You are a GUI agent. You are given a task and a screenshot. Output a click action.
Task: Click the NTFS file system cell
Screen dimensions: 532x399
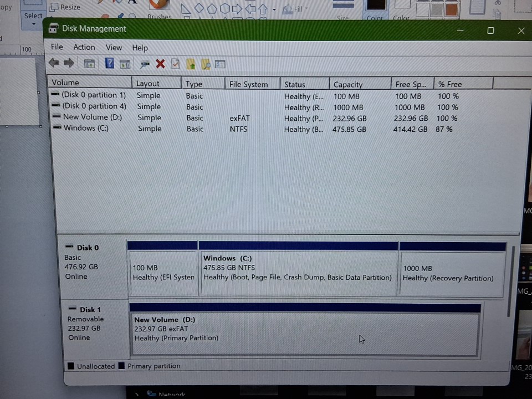click(x=238, y=129)
